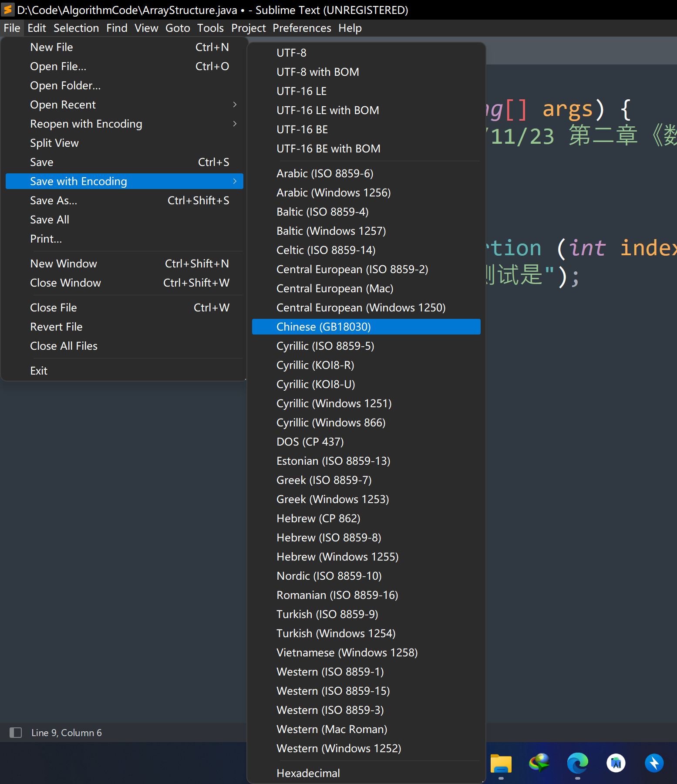Launch Microsoft Edge from taskbar

[x=578, y=763]
